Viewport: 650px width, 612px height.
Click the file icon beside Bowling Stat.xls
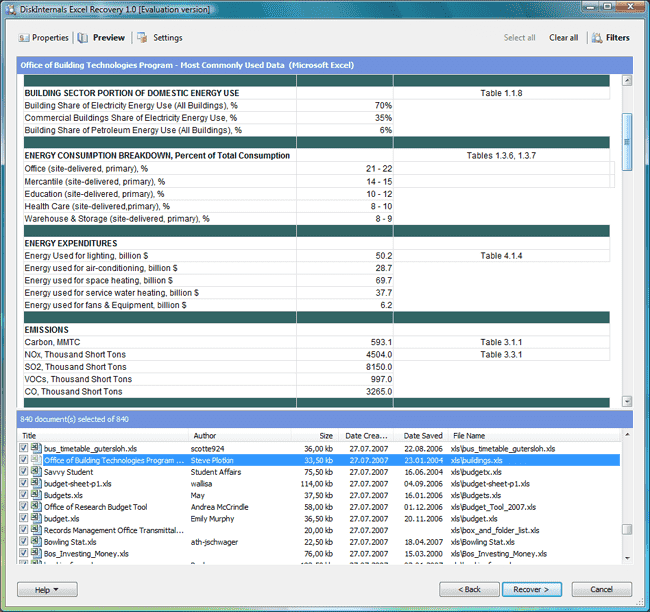(36, 542)
